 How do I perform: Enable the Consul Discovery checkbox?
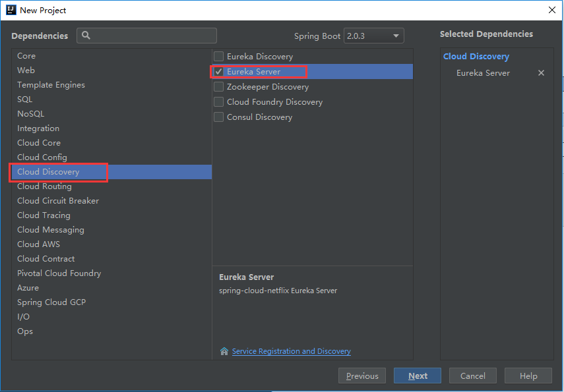point(219,117)
